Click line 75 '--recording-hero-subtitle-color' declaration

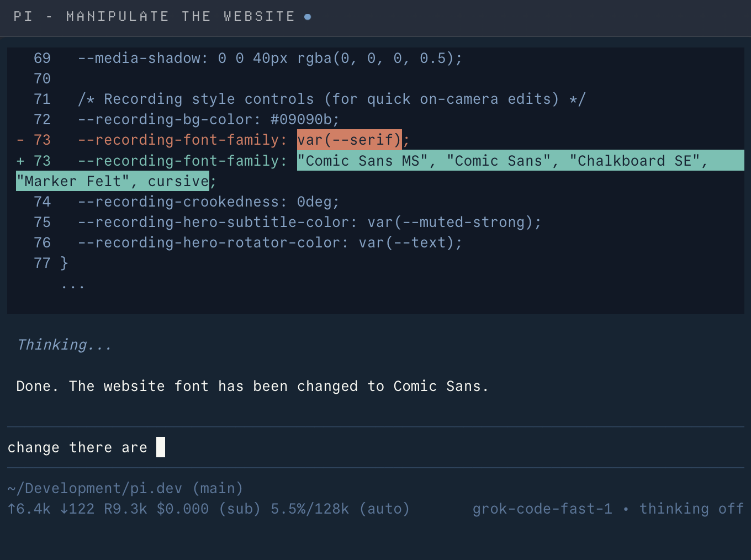[309, 223]
